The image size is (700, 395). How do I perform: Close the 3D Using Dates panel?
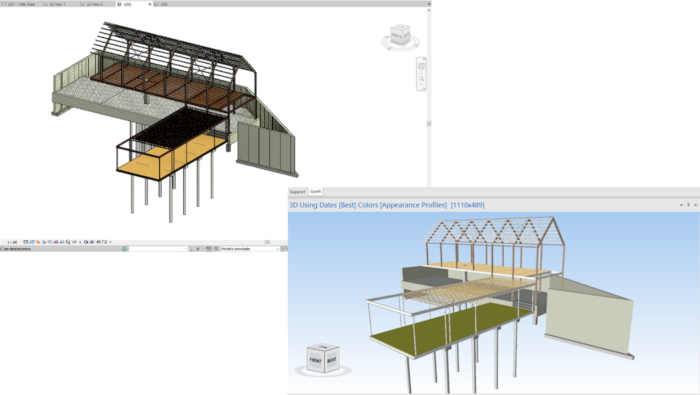pyautogui.click(x=696, y=205)
